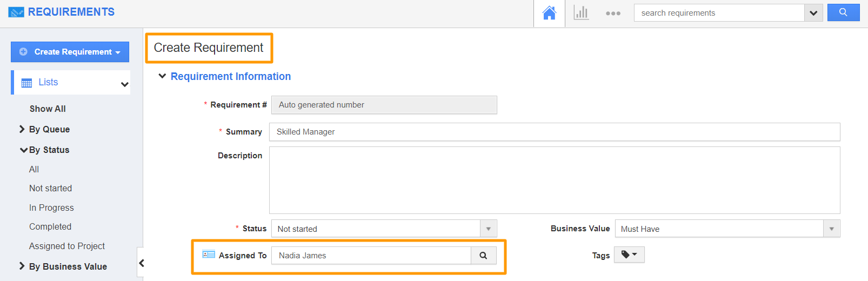Click the Assigned To field Nadia James
The height and width of the screenshot is (281, 868).
coord(371,256)
